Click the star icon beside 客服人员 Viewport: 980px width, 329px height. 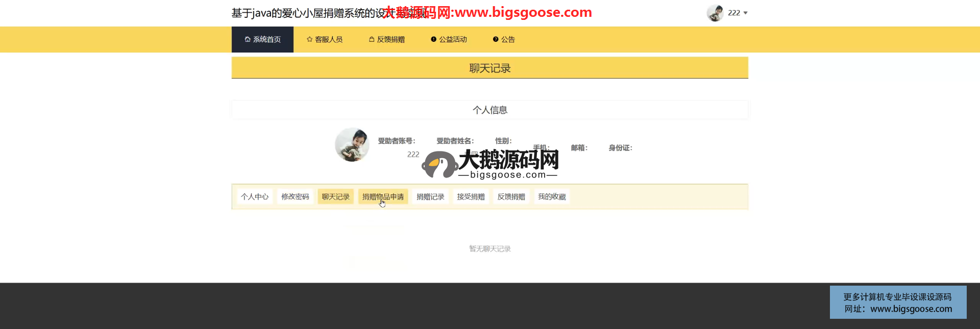tap(309, 39)
